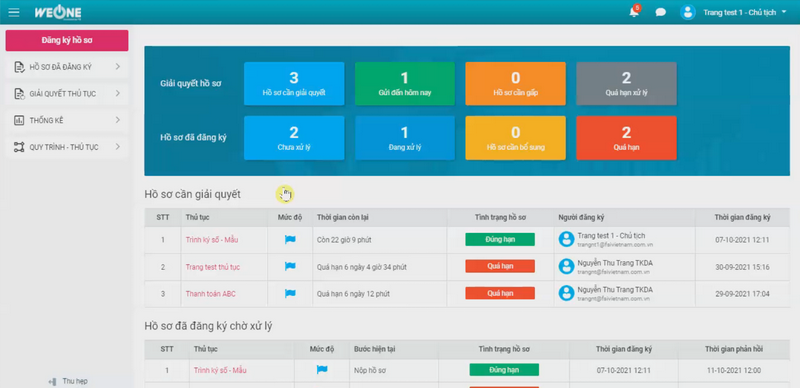This screenshot has width=800, height=388.
Task: Open the Hồ sơ cần bổ sung card
Action: (515, 138)
